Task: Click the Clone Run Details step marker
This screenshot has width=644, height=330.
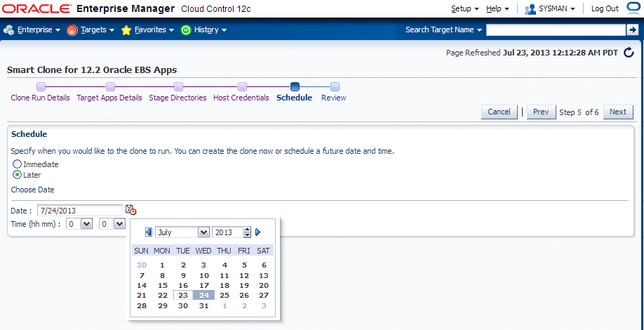Action: tap(41, 86)
